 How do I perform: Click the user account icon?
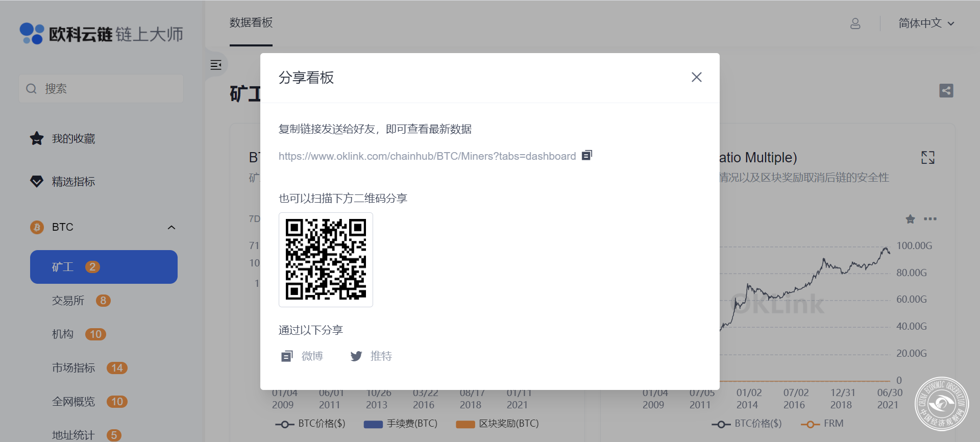click(x=855, y=23)
